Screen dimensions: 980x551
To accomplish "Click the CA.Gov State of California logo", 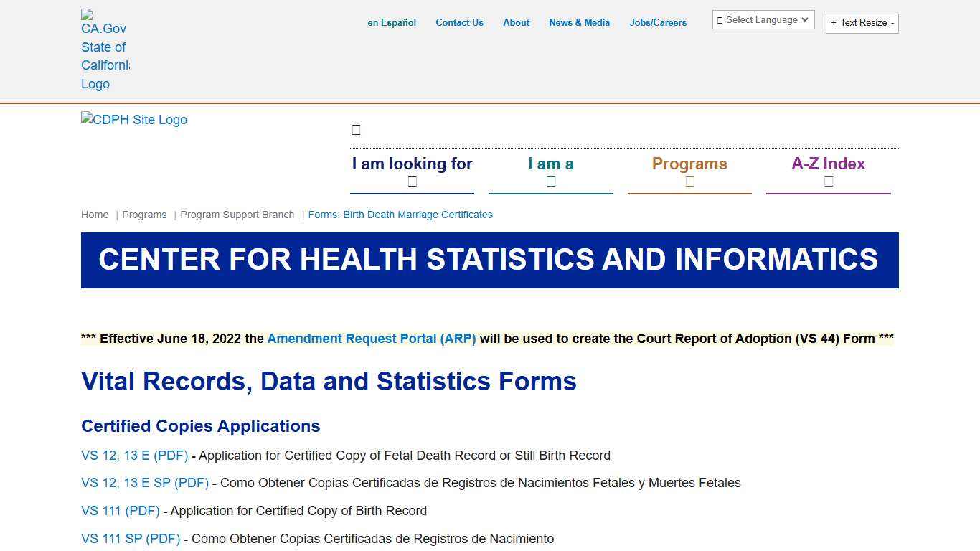I will [104, 50].
